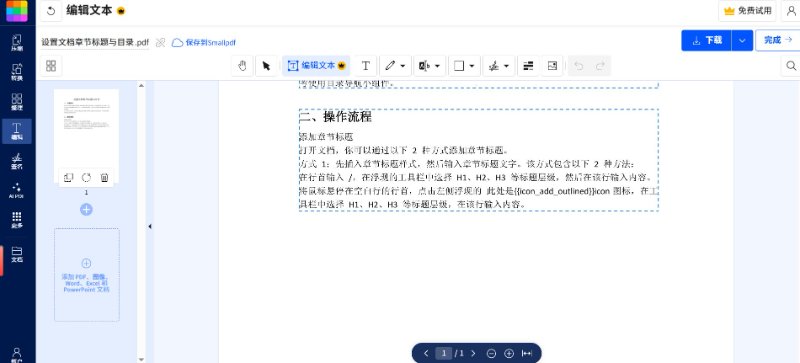Open the Organize tool in sidebar
800x363 pixels.
[x=17, y=102]
